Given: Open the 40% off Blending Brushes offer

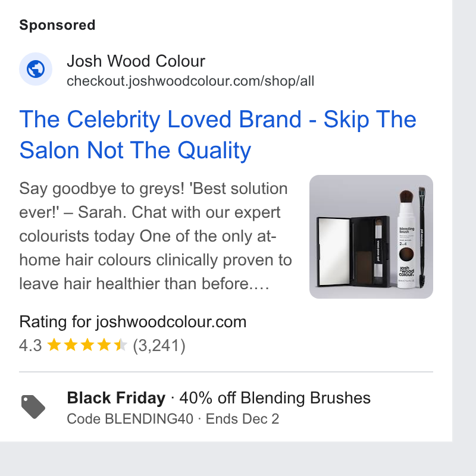Looking at the screenshot, I should (x=275, y=397).
